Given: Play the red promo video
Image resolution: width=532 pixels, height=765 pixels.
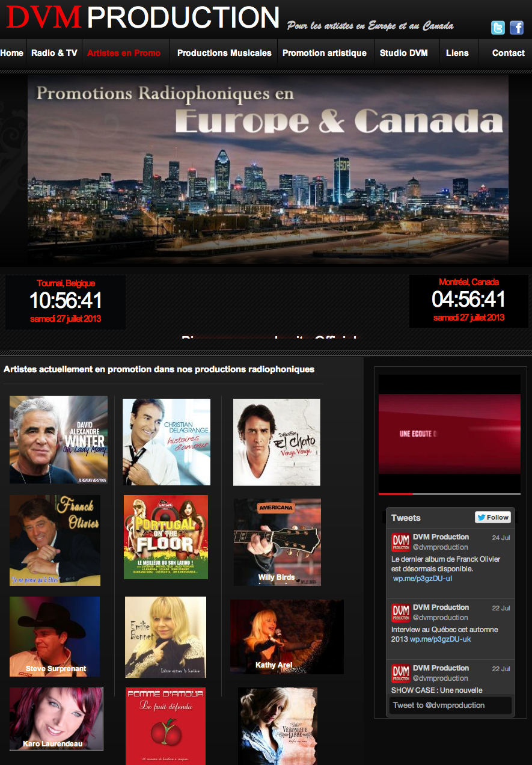Looking at the screenshot, I should pos(450,433).
